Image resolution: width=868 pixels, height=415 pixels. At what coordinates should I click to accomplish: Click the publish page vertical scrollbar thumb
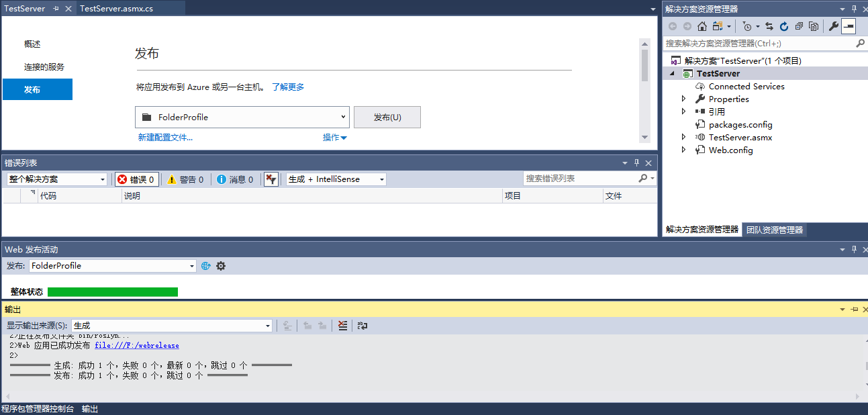[645, 64]
